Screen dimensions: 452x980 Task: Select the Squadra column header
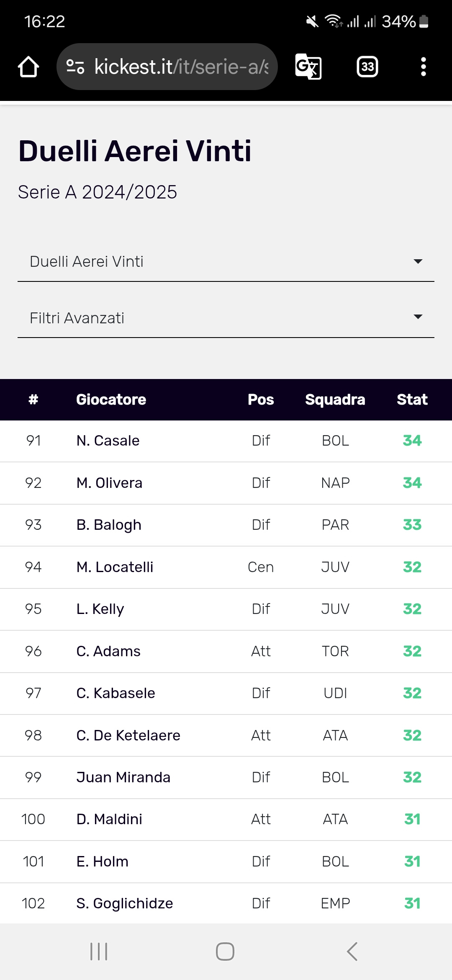pyautogui.click(x=335, y=400)
